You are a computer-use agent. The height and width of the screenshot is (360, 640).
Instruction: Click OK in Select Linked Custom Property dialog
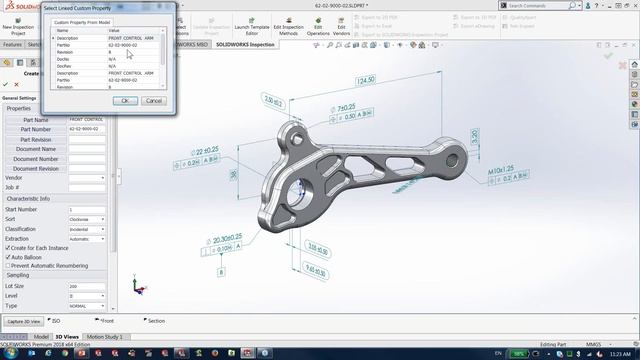pyautogui.click(x=125, y=101)
